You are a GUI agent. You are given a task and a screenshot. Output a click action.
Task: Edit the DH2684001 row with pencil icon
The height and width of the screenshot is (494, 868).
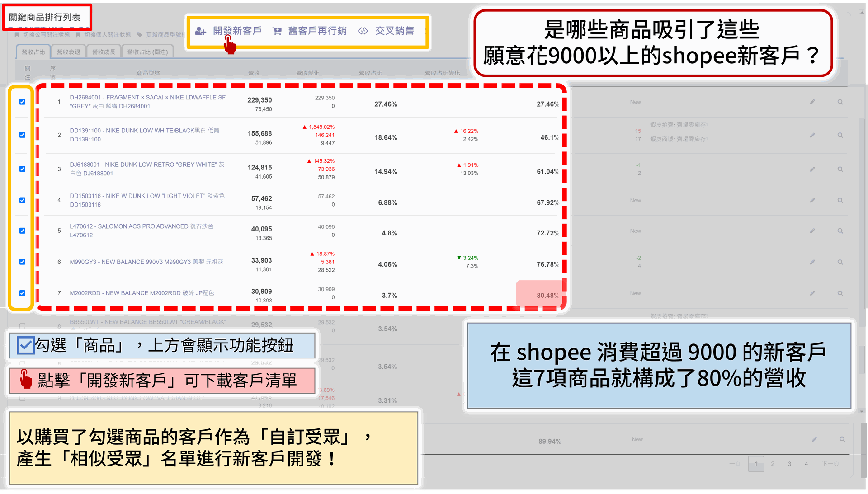click(812, 102)
